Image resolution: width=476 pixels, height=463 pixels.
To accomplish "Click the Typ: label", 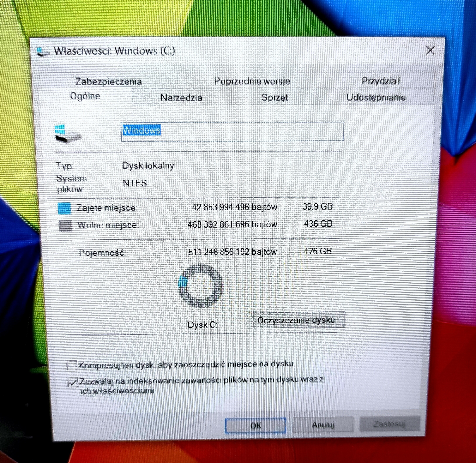I will click(x=65, y=166).
